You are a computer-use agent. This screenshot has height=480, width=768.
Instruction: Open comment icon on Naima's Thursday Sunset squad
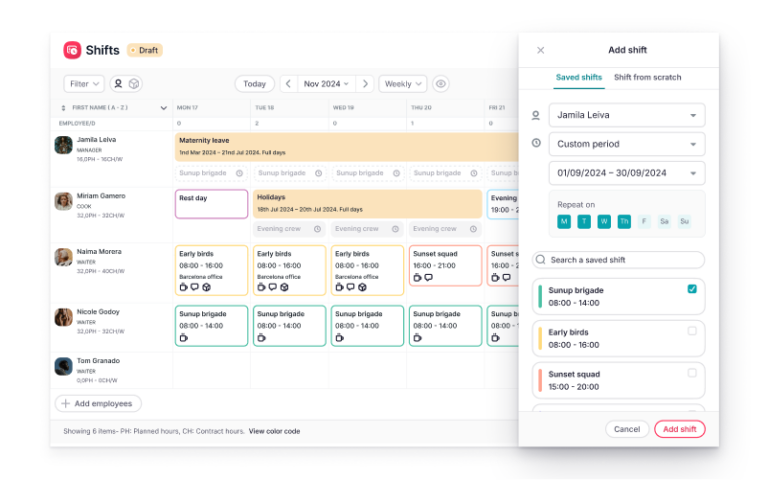click(429, 277)
